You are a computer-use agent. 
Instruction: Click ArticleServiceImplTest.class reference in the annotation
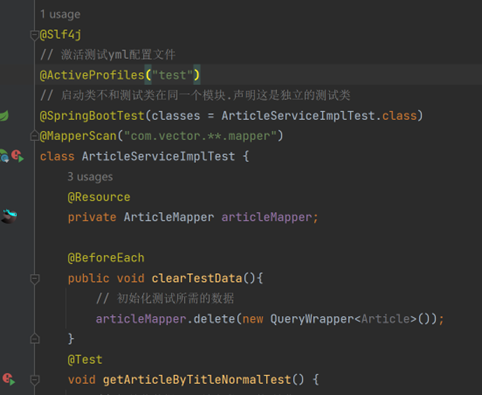(319, 116)
